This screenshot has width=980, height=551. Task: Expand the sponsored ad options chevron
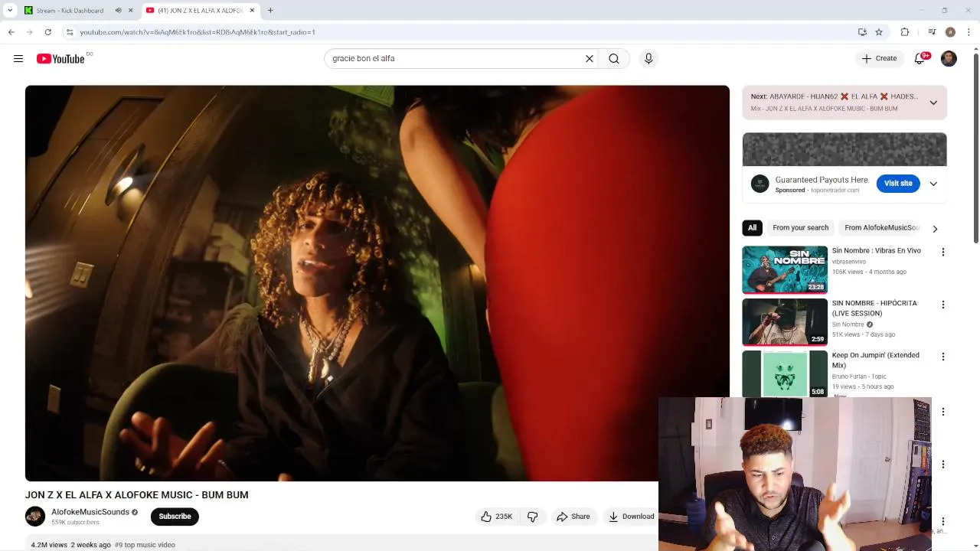(933, 184)
